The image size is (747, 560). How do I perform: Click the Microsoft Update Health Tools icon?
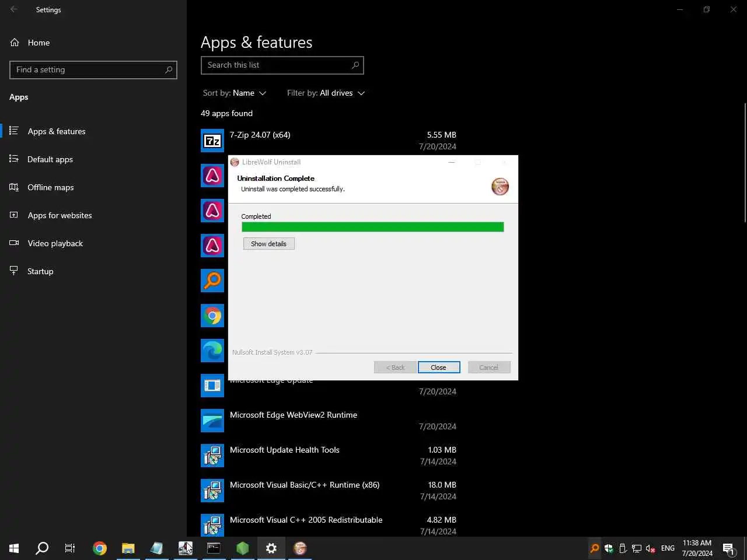212,456
